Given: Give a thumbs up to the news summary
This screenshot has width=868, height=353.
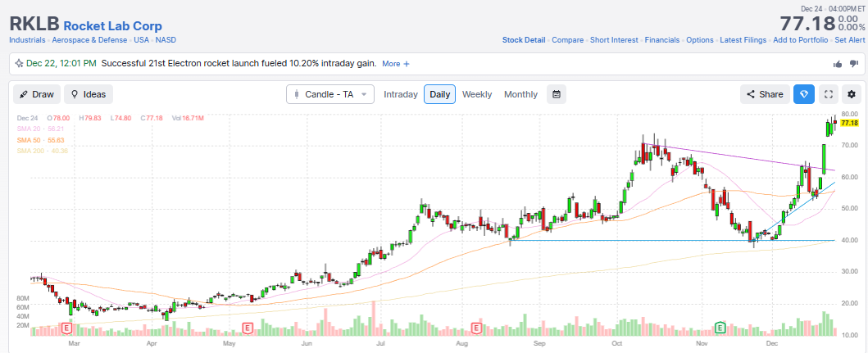Looking at the screenshot, I should 838,64.
